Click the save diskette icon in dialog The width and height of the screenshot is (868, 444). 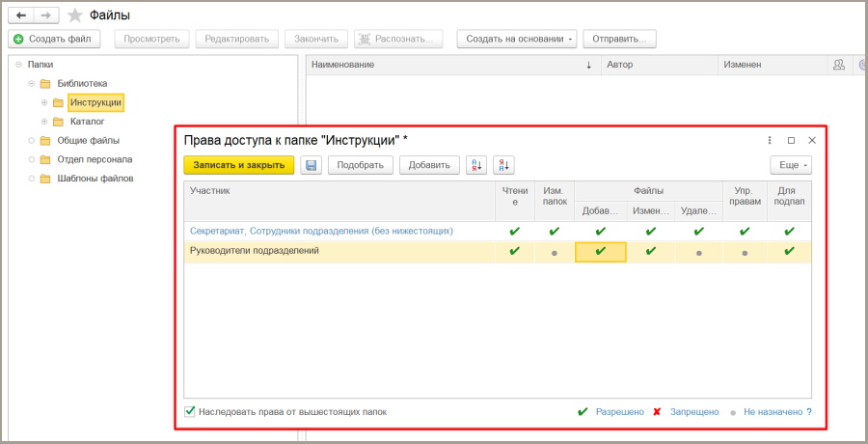tap(311, 165)
